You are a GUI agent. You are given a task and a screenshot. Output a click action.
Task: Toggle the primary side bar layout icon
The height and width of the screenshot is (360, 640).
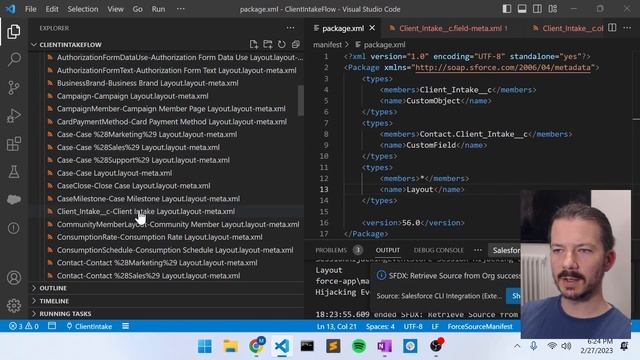(x=507, y=9)
